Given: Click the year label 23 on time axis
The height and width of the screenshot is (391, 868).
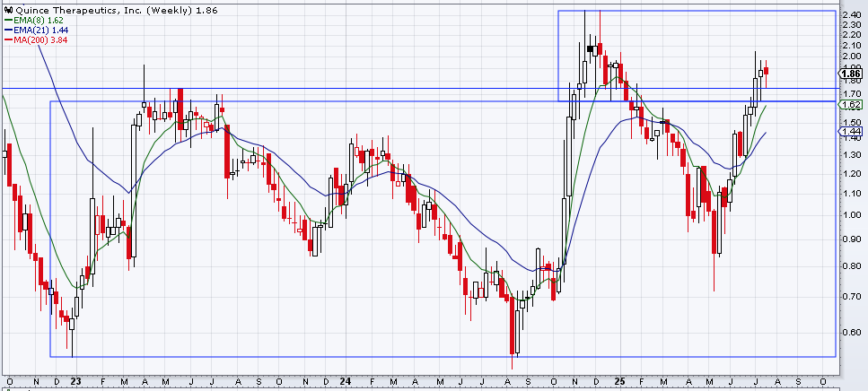Looking at the screenshot, I should 75,382.
